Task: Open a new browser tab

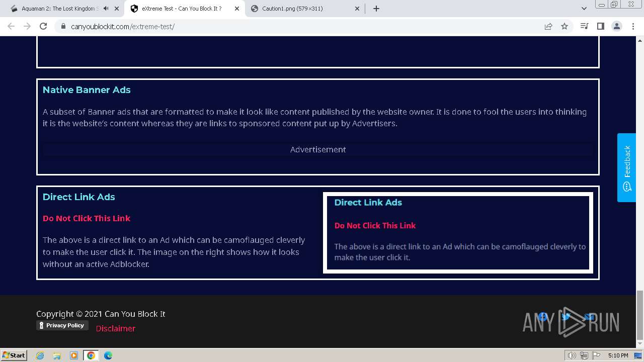Action: pyautogui.click(x=376, y=9)
